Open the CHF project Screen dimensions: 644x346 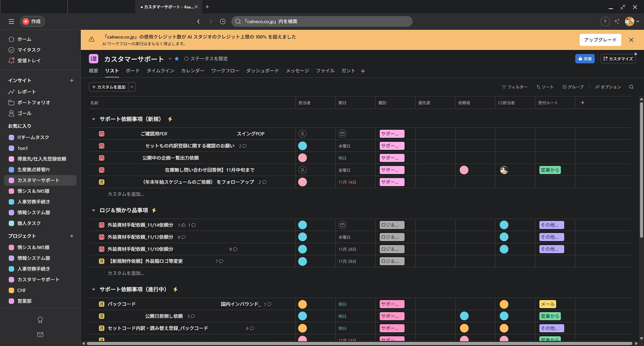(21, 290)
